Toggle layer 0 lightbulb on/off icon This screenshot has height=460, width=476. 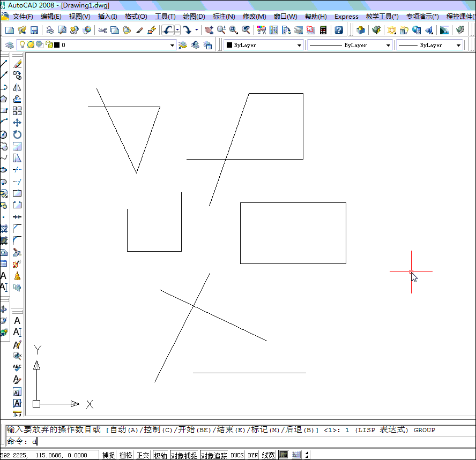[x=22, y=45]
